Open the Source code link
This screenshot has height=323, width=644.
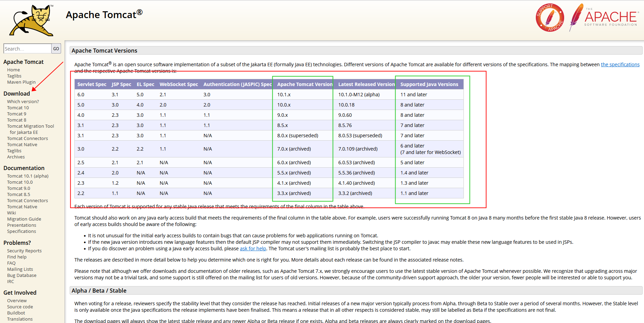tap(20, 307)
